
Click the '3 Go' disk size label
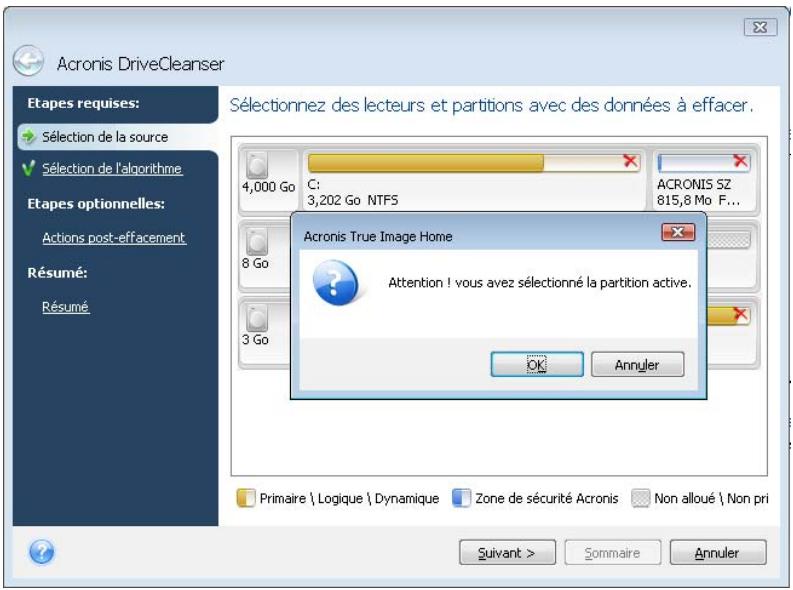click(255, 339)
